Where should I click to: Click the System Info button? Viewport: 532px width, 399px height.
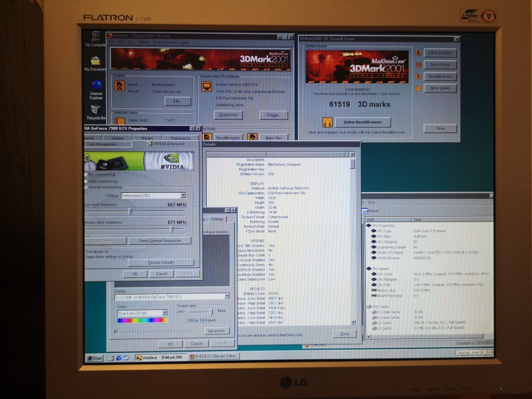[x=228, y=115]
